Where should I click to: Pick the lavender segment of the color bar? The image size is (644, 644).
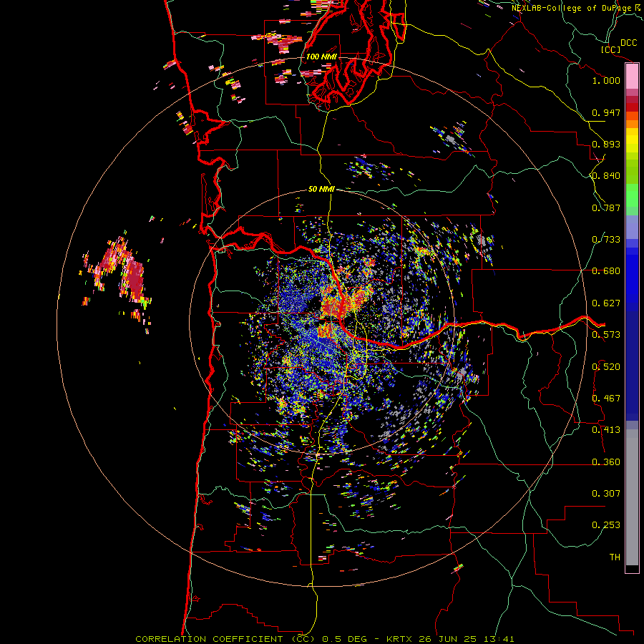click(x=632, y=227)
